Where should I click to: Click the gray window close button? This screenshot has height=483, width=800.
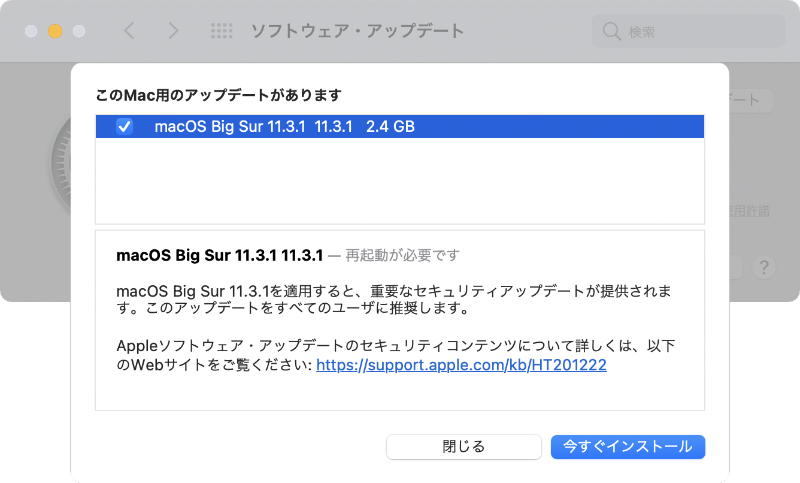pos(32,31)
